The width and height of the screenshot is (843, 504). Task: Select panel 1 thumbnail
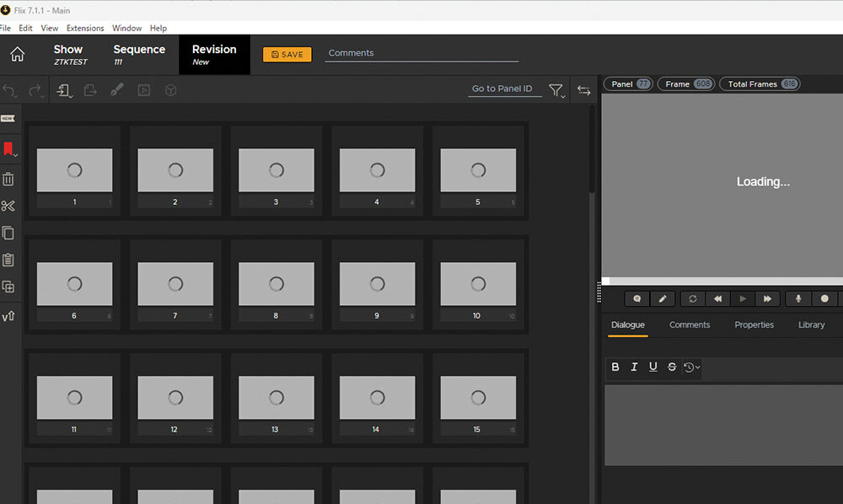point(75,171)
